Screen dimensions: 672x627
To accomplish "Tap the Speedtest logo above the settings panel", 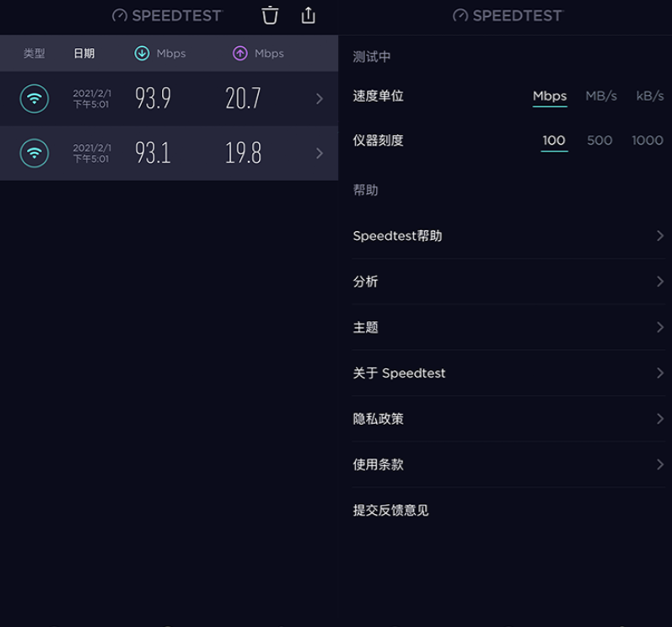I will coord(508,16).
